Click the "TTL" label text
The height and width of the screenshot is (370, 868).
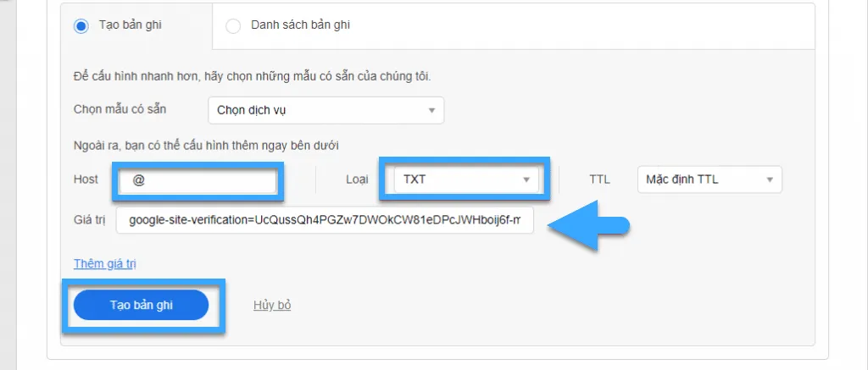599,179
